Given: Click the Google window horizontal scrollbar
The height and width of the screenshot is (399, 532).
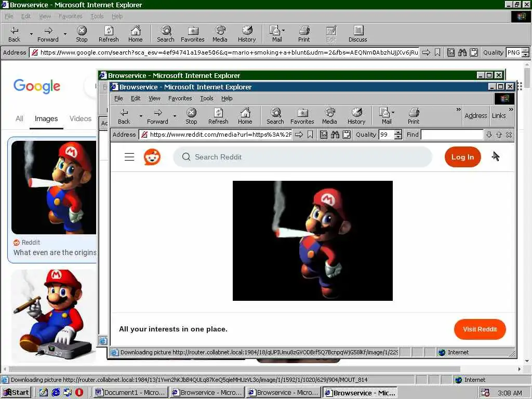Looking at the screenshot, I should (x=234, y=369).
